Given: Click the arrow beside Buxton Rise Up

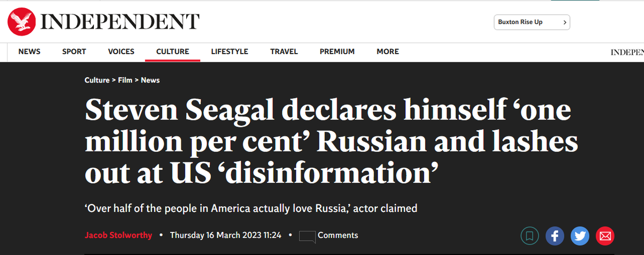Looking at the screenshot, I should pyautogui.click(x=565, y=22).
